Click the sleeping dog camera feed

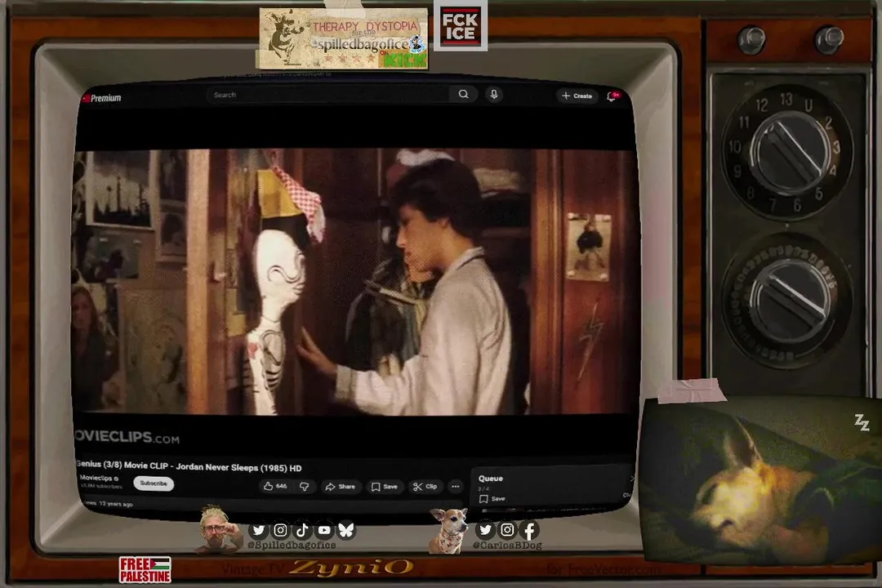pos(760,480)
